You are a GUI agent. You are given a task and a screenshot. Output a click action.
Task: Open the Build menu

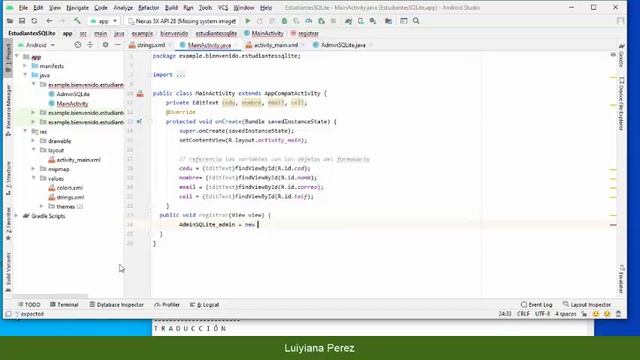[x=171, y=8]
